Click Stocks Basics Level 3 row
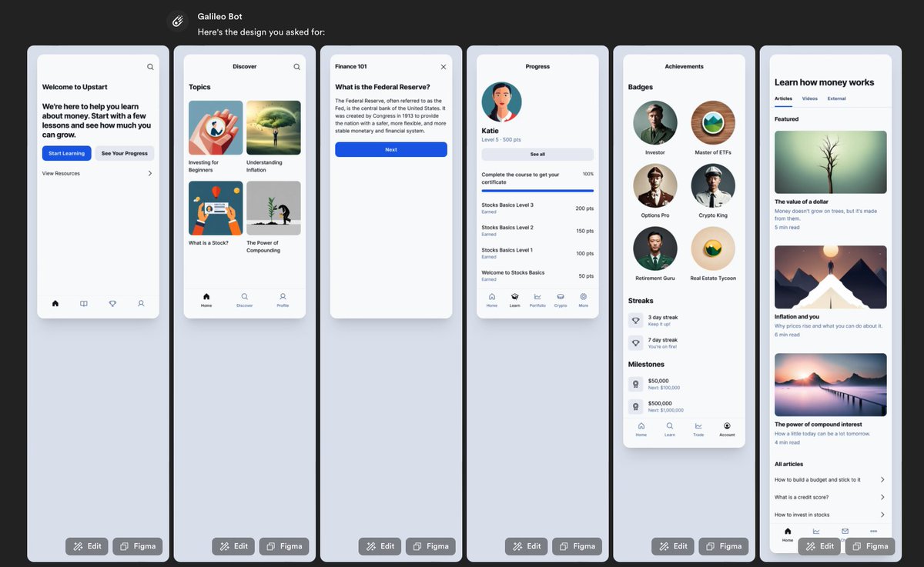Viewport: 924px width, 567px height. coord(537,208)
